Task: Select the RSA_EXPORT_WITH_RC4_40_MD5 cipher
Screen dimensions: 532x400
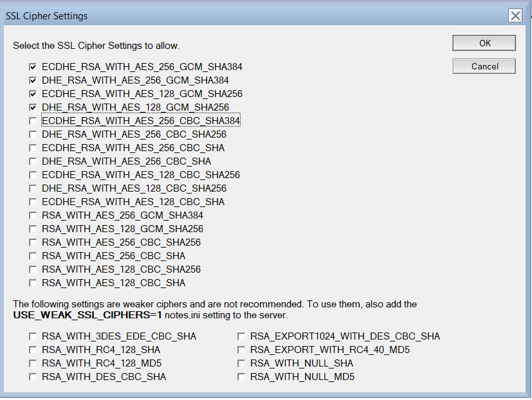Action: click(241, 349)
